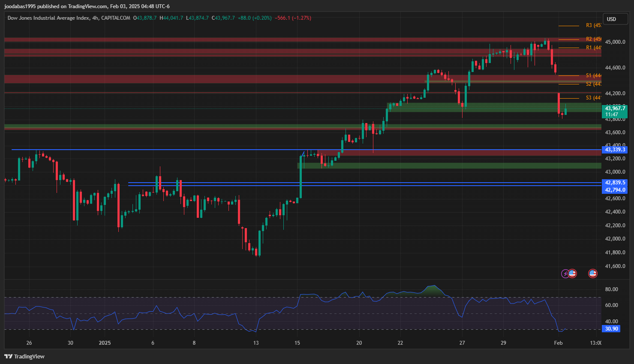The image size is (634, 364).
Task: Click the TradingView logo in bottom left
Action: coord(24,356)
